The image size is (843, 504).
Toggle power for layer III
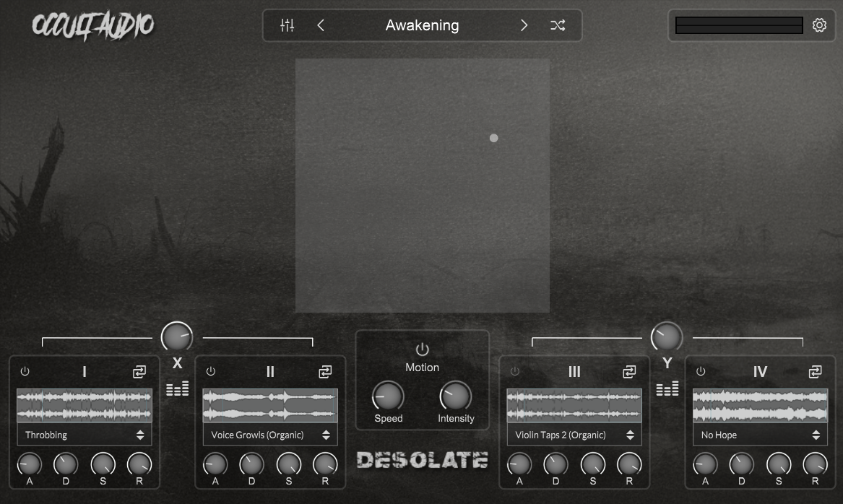click(514, 371)
